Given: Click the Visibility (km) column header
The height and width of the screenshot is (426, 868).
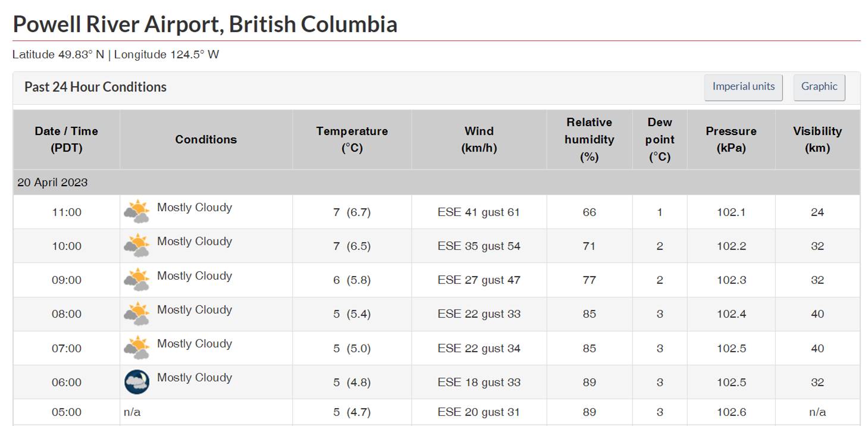Looking at the screenshot, I should point(817,139).
